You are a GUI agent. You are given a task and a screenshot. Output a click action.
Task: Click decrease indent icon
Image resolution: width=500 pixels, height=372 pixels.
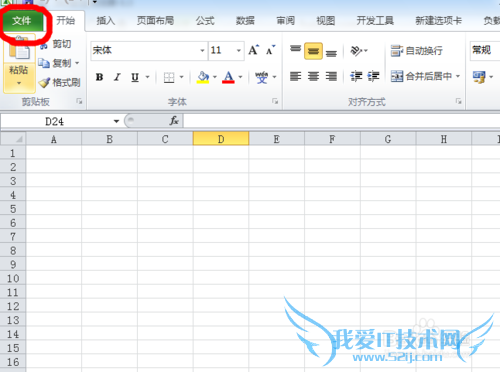pos(356,77)
